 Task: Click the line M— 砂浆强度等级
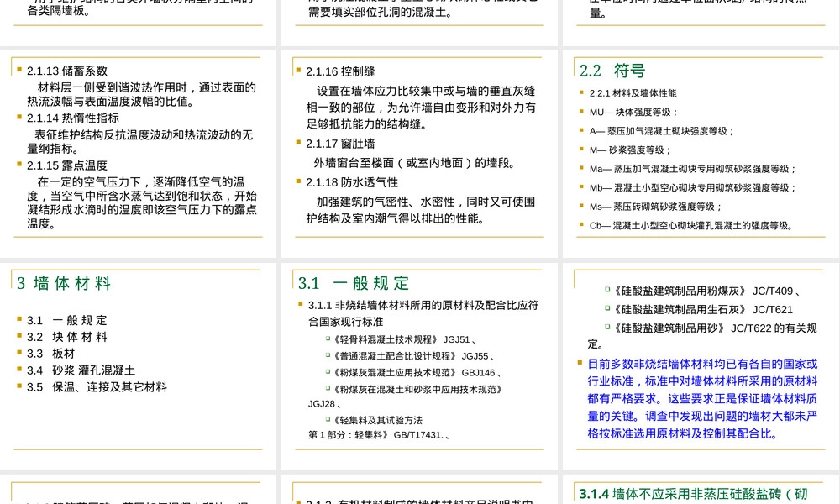pyautogui.click(x=631, y=150)
